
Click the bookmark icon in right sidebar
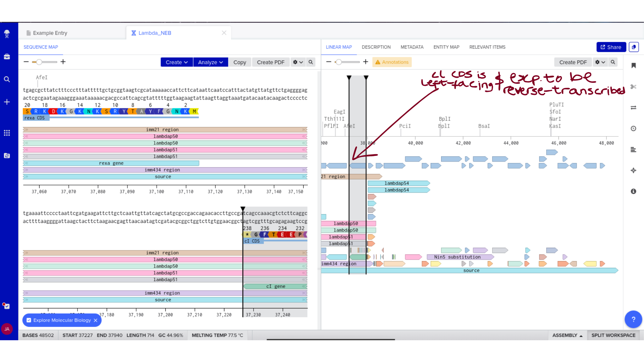633,66
